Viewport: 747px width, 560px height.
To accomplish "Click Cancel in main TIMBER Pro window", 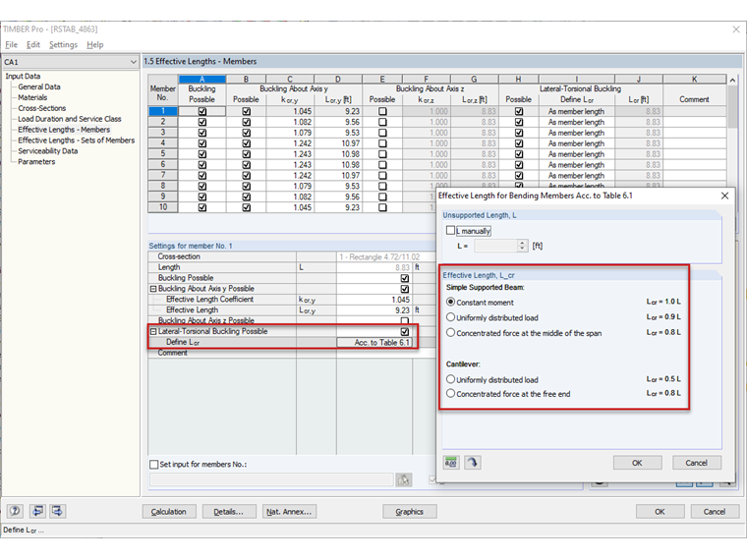I will (x=715, y=512).
